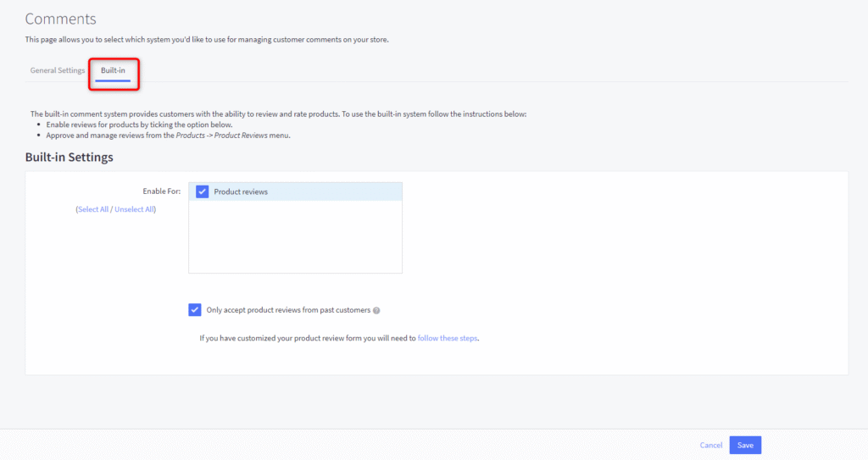Click the customized review form notice text
The image size is (868, 460).
(308, 338)
